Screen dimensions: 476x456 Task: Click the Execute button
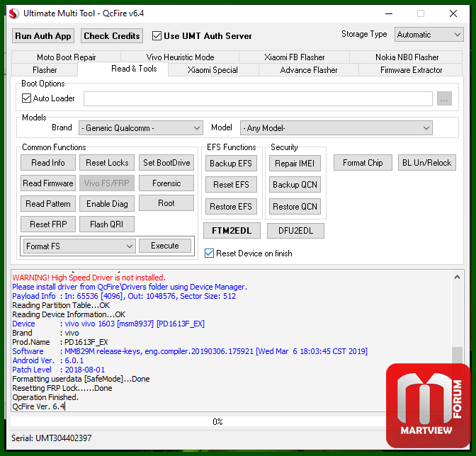[165, 246]
